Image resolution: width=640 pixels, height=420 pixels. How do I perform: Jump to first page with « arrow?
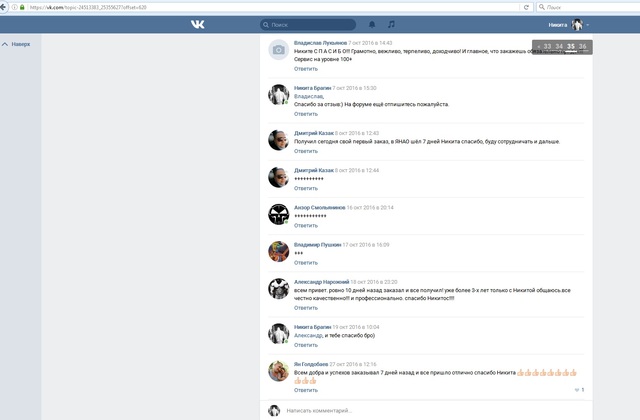tap(538, 46)
